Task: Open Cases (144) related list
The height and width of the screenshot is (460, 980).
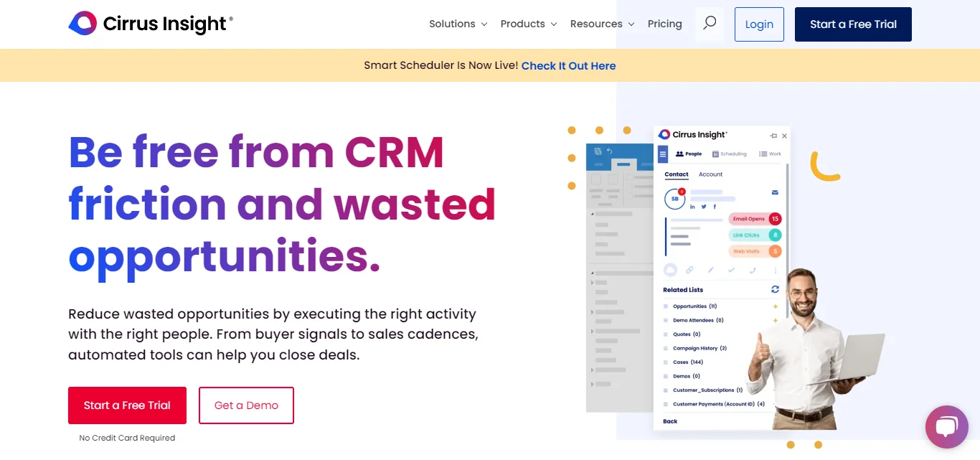Action: click(688, 362)
